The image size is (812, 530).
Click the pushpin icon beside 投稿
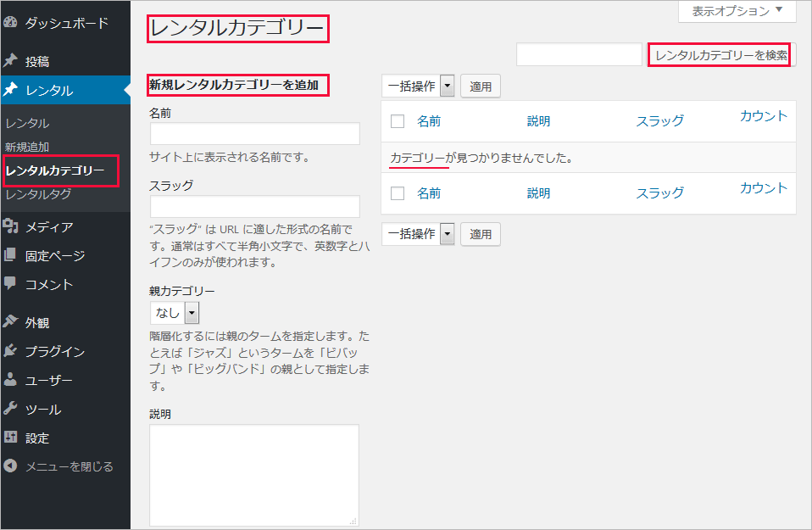point(11,61)
